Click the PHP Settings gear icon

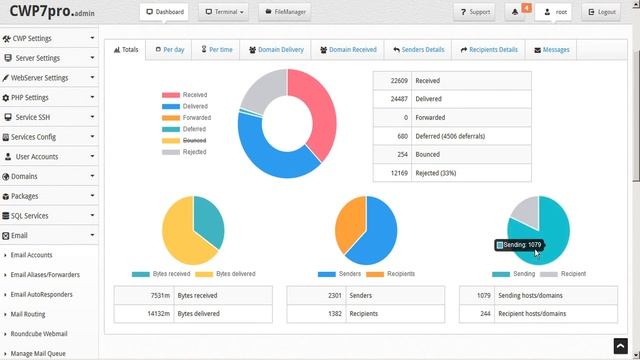pos(6,98)
